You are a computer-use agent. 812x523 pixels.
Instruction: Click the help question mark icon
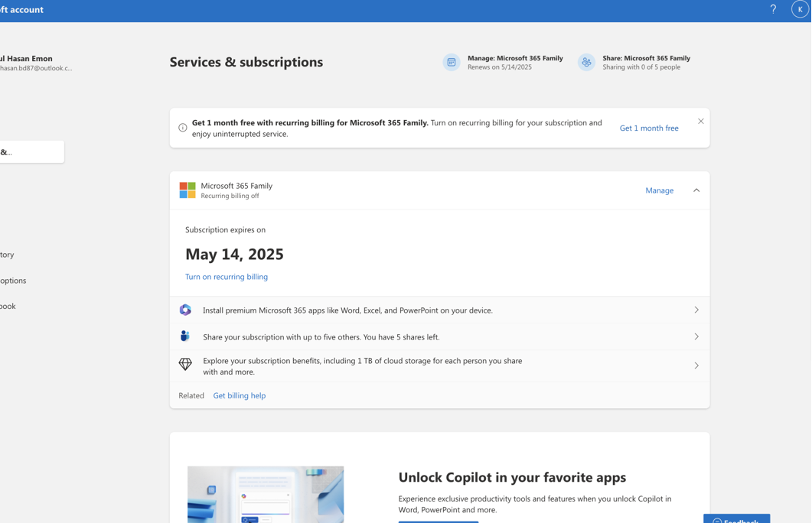tap(773, 9)
